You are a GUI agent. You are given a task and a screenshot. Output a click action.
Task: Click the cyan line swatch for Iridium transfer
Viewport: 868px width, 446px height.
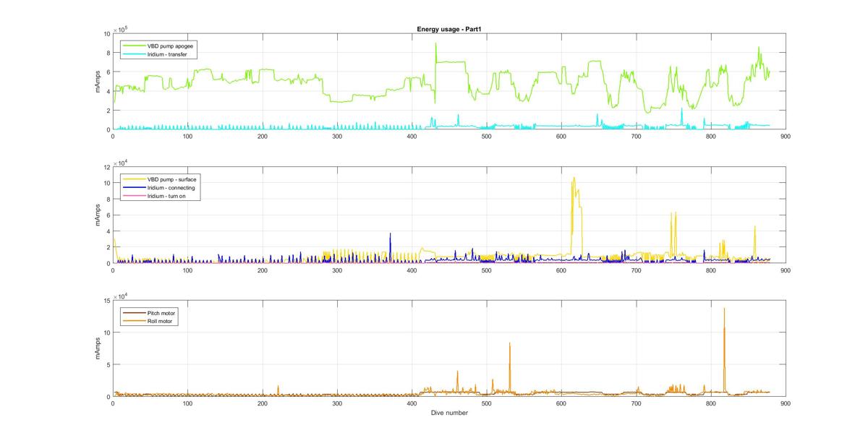point(134,53)
